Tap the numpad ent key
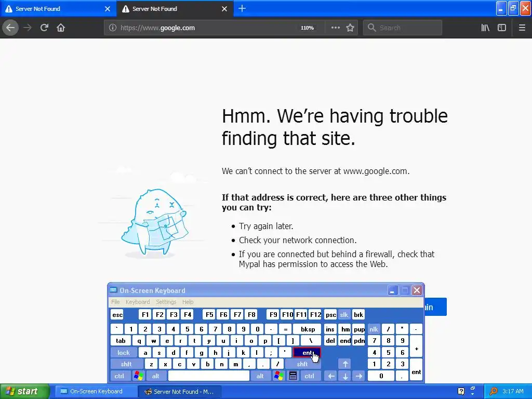This screenshot has width=532, height=399. pos(416,370)
